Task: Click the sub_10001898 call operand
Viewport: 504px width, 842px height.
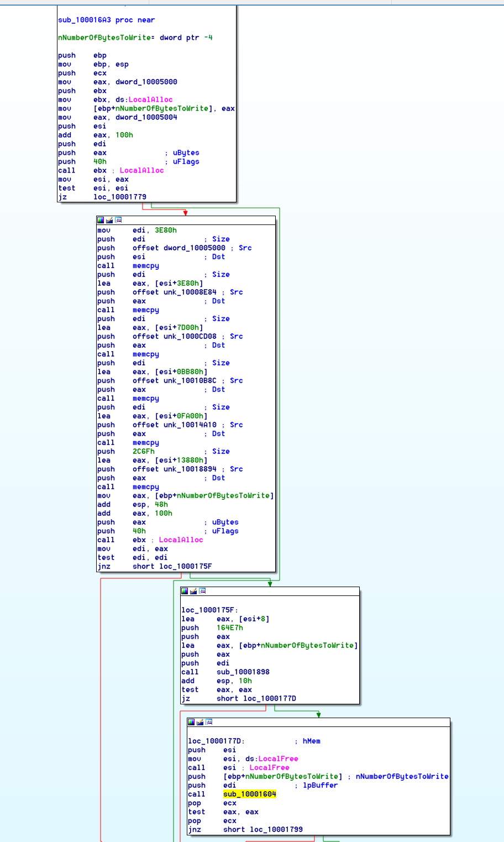Action: tap(243, 672)
